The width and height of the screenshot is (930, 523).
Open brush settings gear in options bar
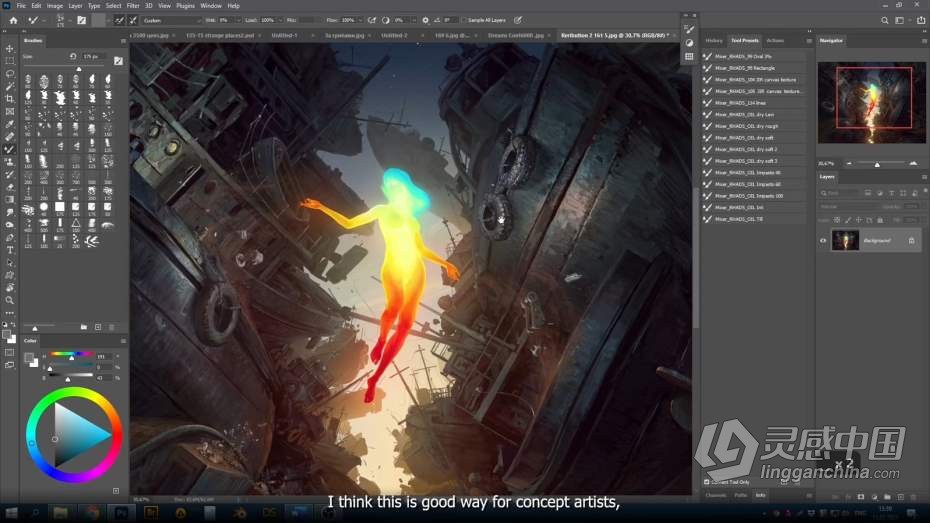tap(425, 20)
